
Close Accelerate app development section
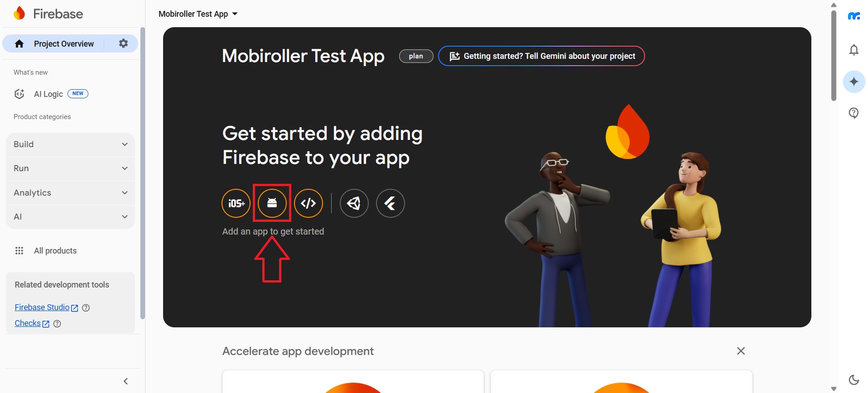tap(741, 351)
